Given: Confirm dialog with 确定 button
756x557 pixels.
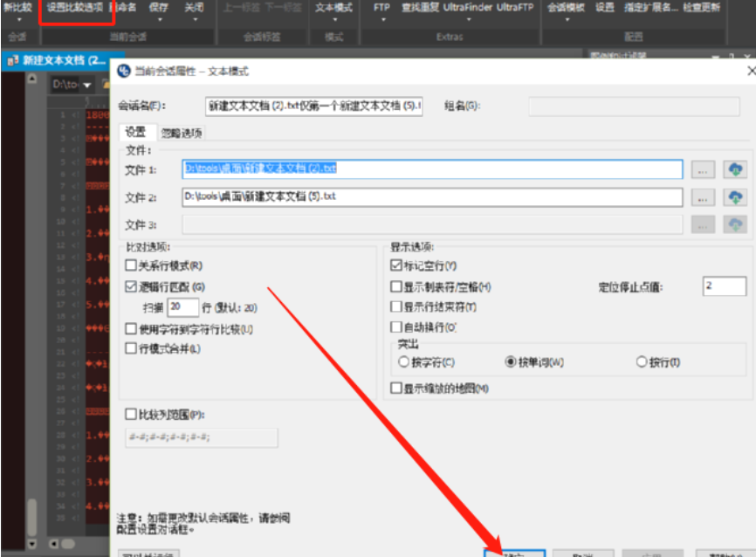Looking at the screenshot, I should click(514, 554).
